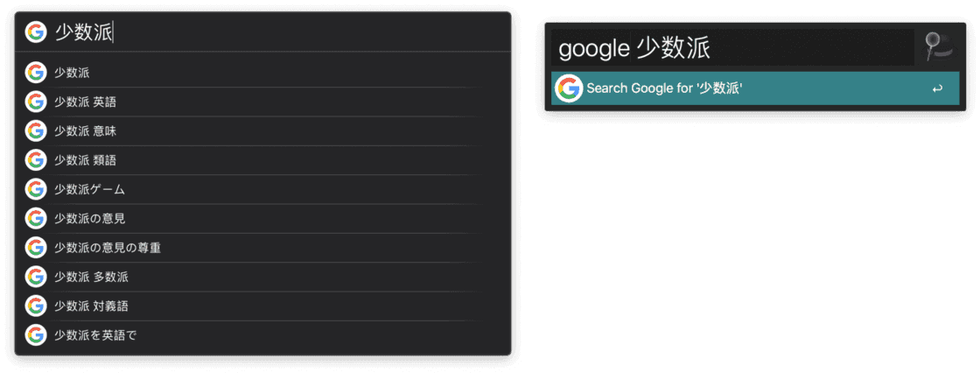Select the '少数派ゲーム' suggestion
This screenshot has height=373, width=980.
[262, 189]
